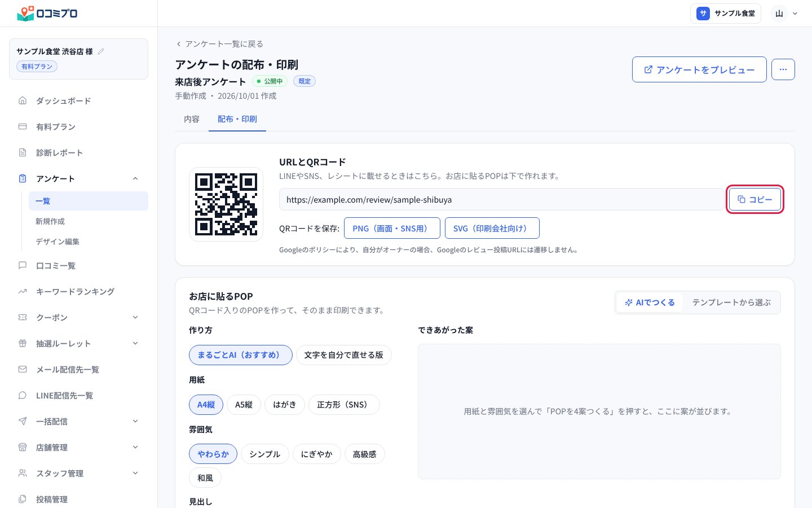The image size is (812, 508).
Task: Expand the 店舗管理 sidebar section
Action: coord(135,447)
